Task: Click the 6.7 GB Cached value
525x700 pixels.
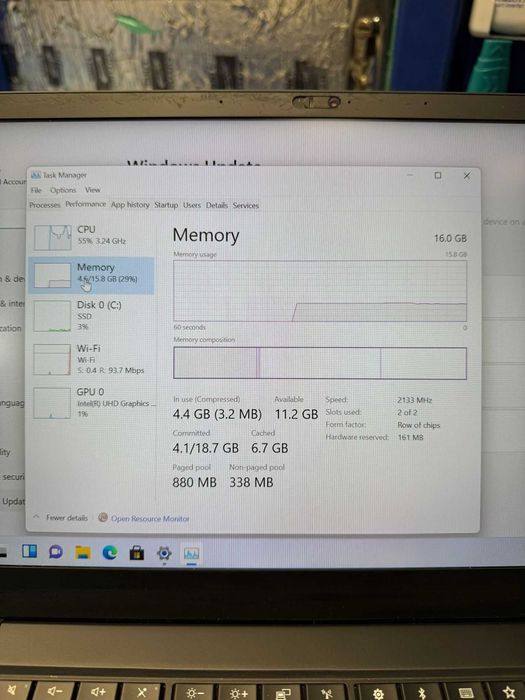Action: [x=270, y=448]
